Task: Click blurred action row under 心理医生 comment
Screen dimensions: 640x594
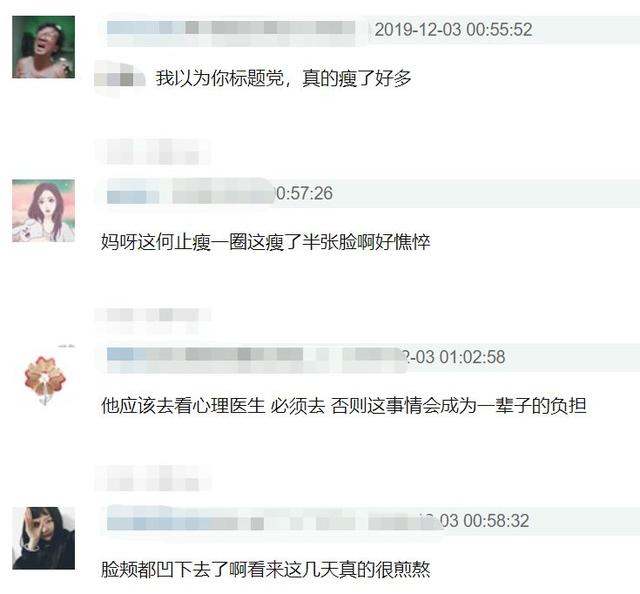Action: 153,478
